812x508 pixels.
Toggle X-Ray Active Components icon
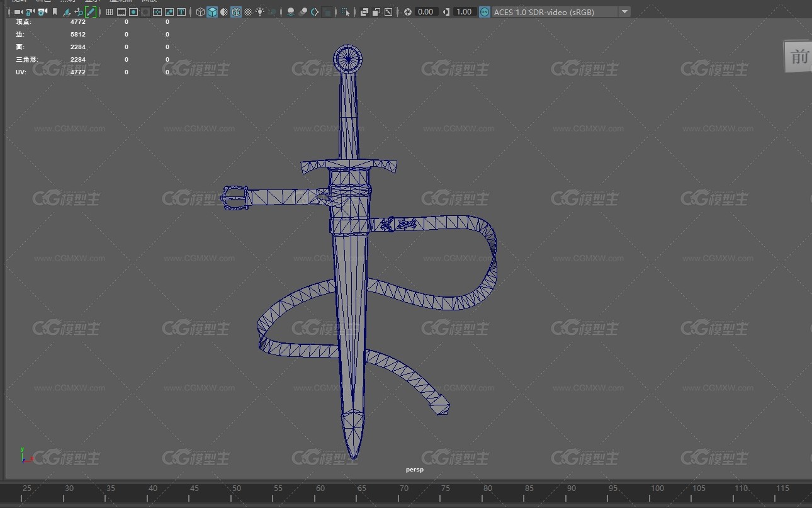coord(376,12)
